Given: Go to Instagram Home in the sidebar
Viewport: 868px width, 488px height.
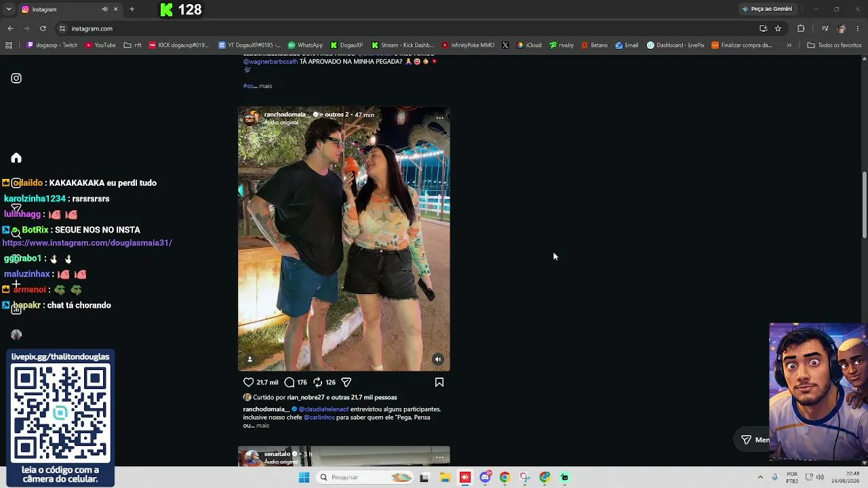Looking at the screenshot, I should click(16, 158).
